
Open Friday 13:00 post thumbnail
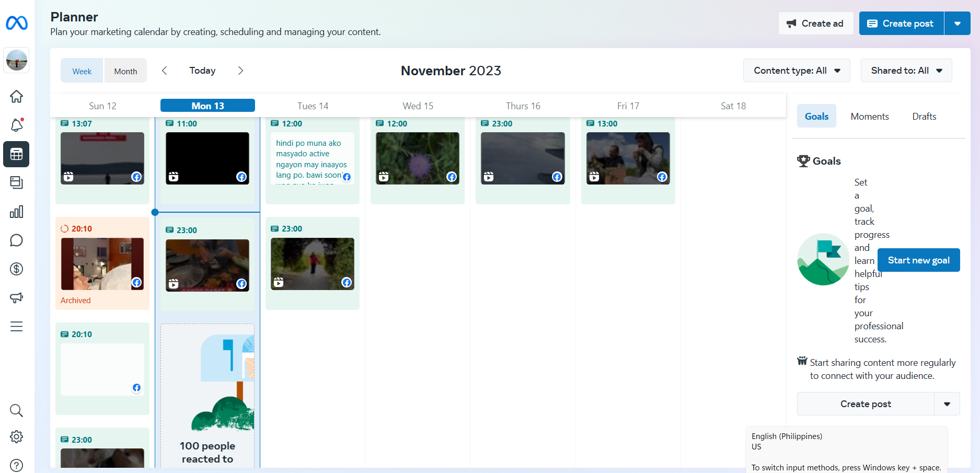click(x=628, y=158)
